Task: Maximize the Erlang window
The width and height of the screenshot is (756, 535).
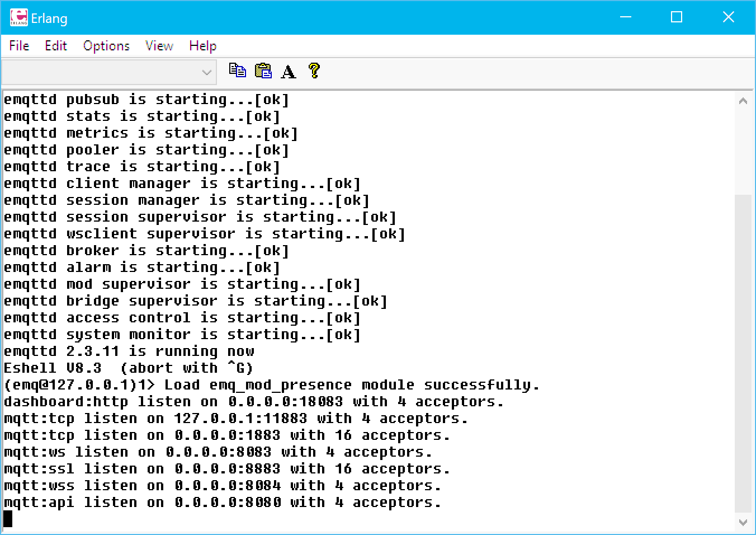Action: point(677,17)
